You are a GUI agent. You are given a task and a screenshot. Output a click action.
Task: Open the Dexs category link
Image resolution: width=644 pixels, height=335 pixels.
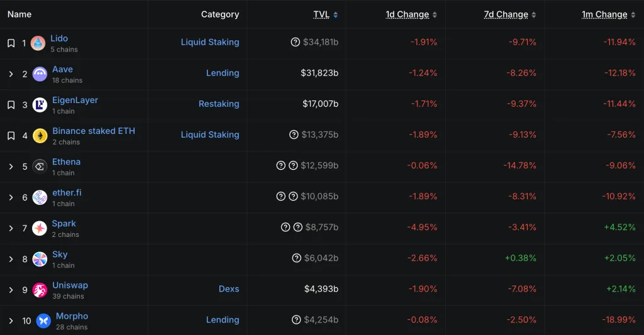click(x=229, y=289)
